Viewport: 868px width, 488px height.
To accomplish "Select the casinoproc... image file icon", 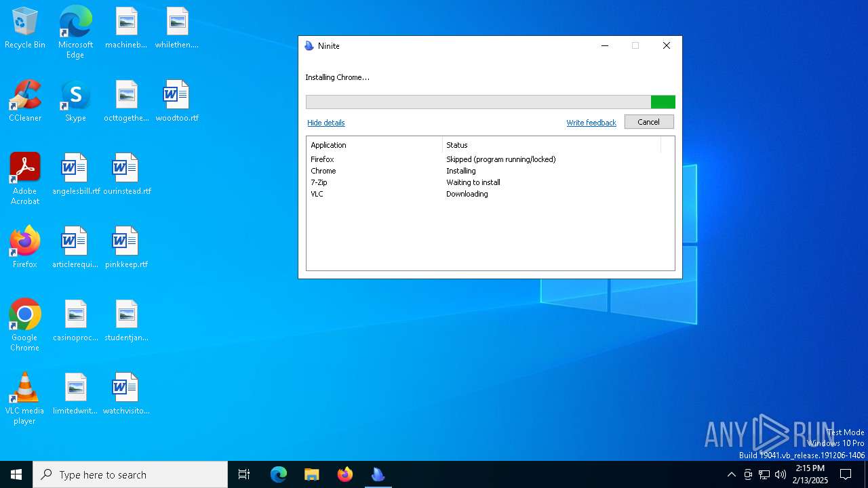I will tap(75, 321).
